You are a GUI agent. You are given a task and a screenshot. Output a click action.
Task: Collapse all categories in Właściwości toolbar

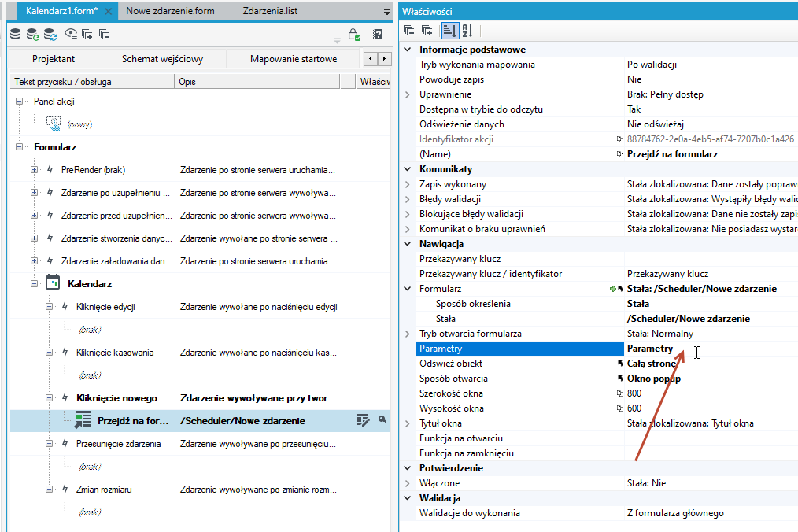click(x=408, y=31)
